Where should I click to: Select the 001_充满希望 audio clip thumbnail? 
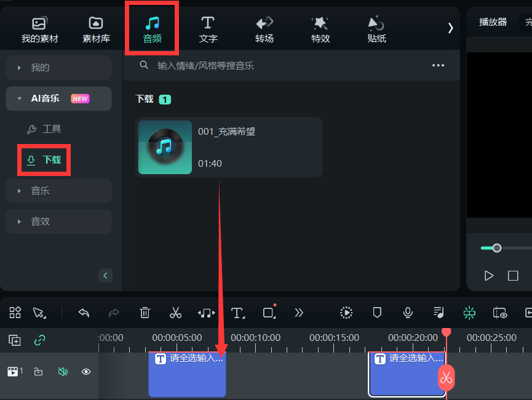165,147
